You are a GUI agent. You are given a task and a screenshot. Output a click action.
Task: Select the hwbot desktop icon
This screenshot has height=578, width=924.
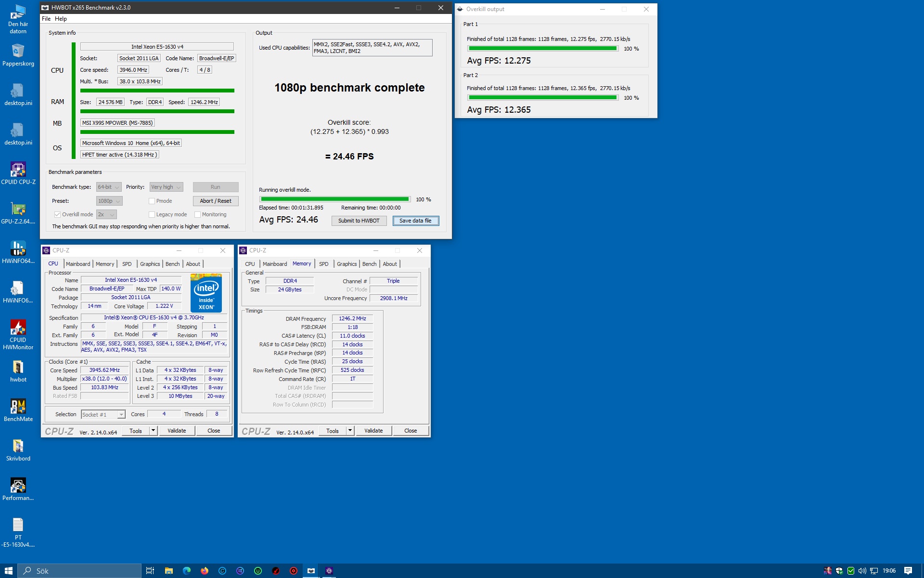[x=18, y=371]
